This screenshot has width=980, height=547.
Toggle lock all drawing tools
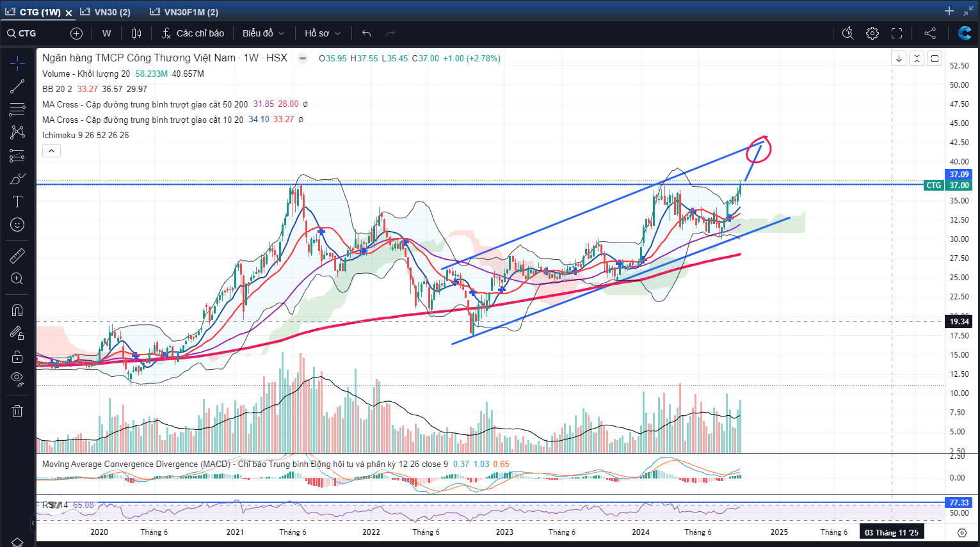pyautogui.click(x=17, y=356)
